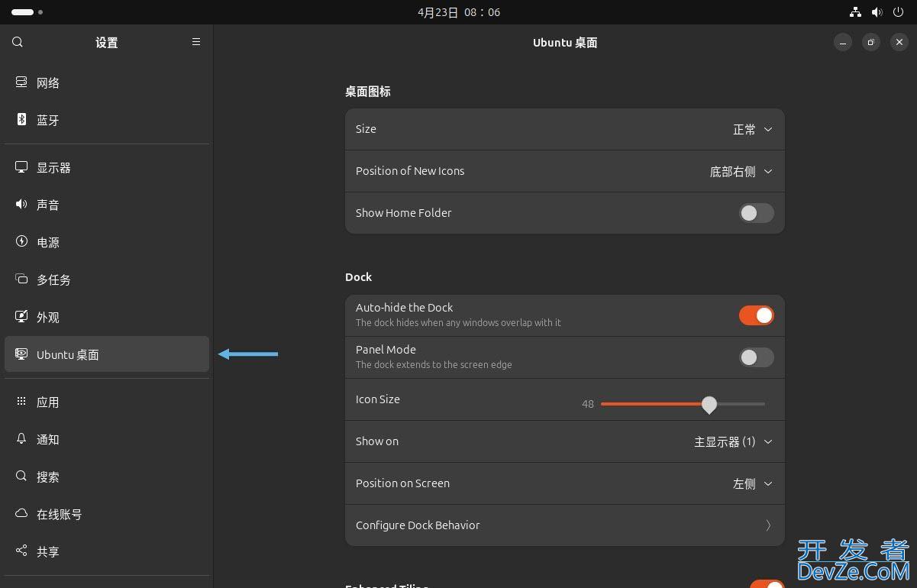Select 外观 in the sidebar
Viewport: 917px width, 588px height.
tap(107, 317)
